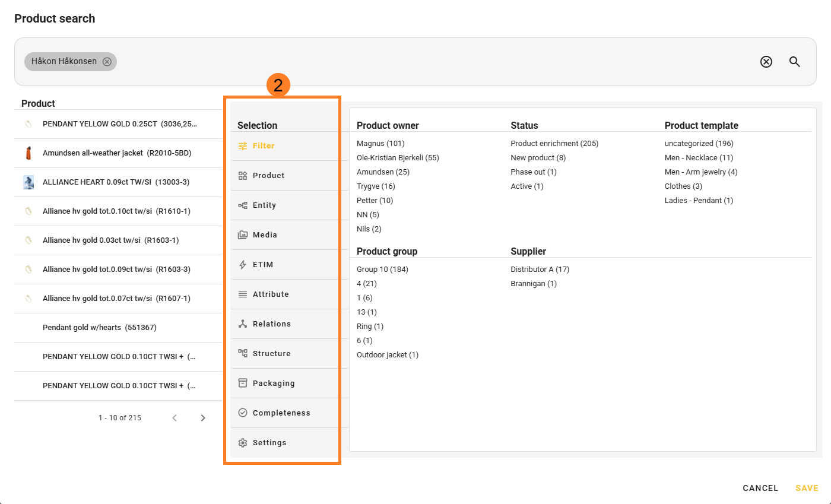Select the Product tab icon
Screen dimensions: 831x504
243,176
